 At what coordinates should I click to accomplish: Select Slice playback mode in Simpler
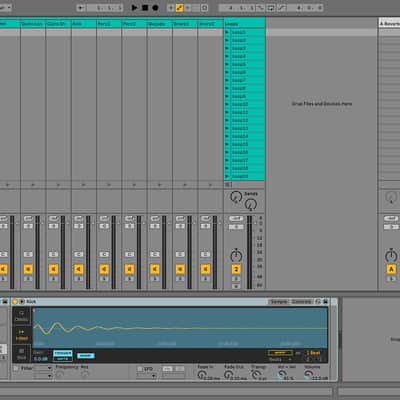click(21, 353)
